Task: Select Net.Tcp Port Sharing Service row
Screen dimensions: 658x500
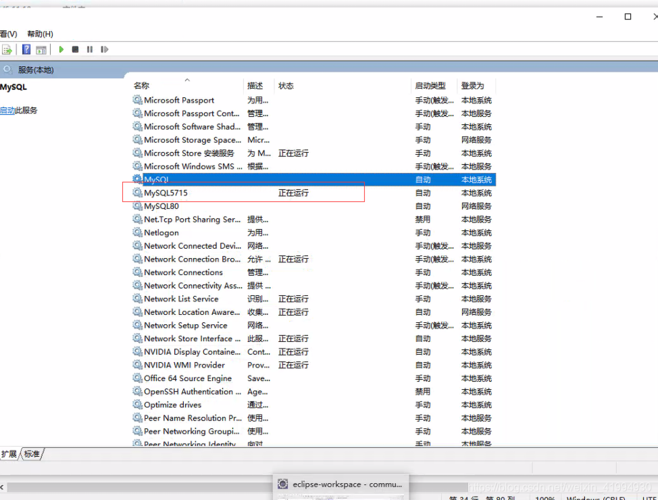Action: coord(313,219)
